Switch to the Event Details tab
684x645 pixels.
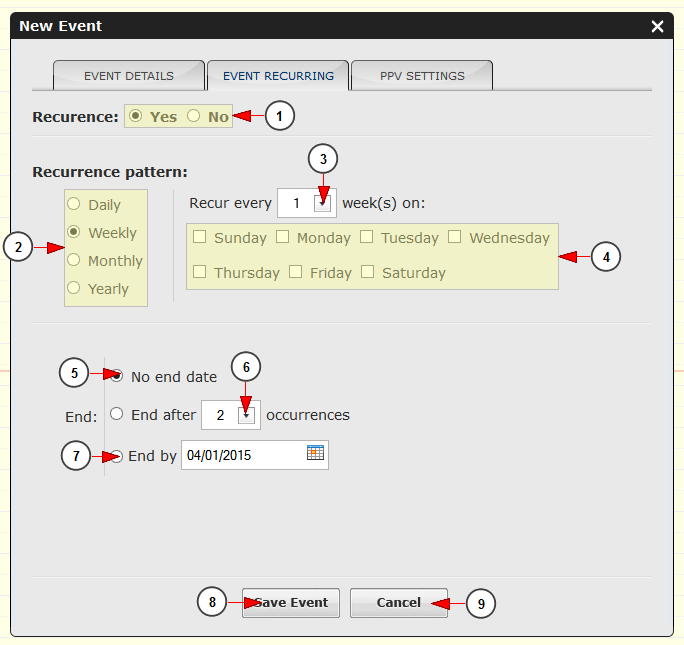(x=129, y=76)
